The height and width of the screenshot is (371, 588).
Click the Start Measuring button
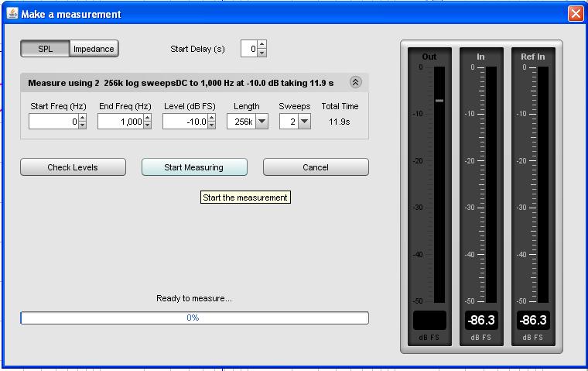click(x=194, y=167)
